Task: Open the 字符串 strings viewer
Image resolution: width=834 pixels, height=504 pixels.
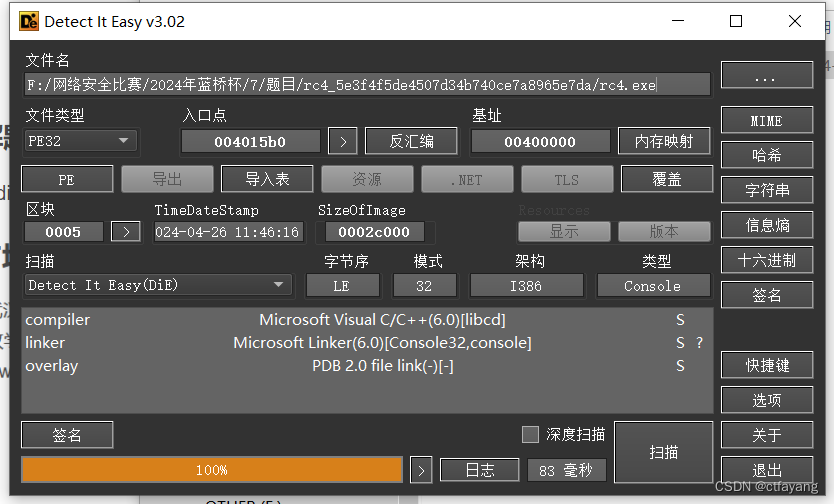Action: tap(766, 190)
